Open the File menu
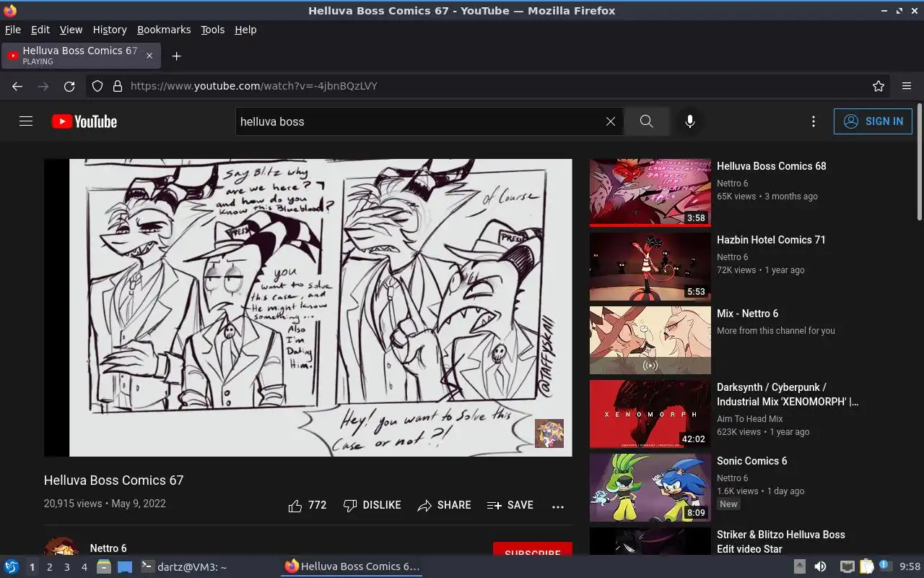Screen dimensions: 924x578 pyautogui.click(x=13, y=30)
